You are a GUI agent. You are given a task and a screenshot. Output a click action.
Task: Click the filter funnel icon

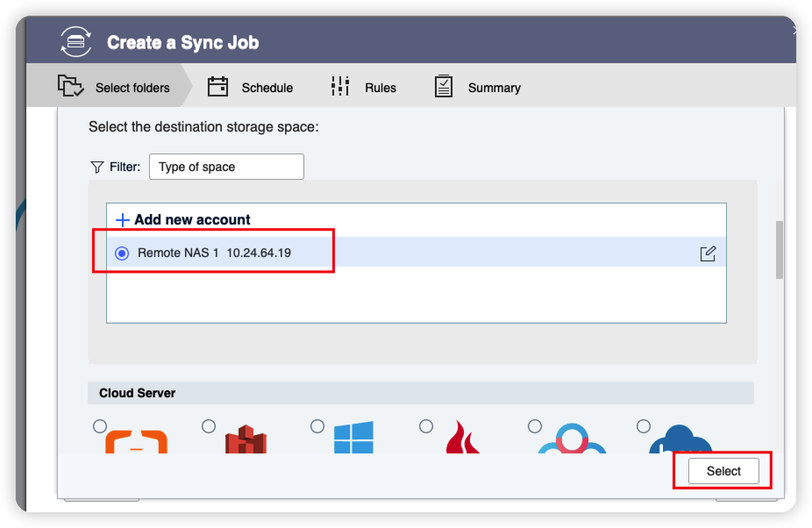coord(97,166)
